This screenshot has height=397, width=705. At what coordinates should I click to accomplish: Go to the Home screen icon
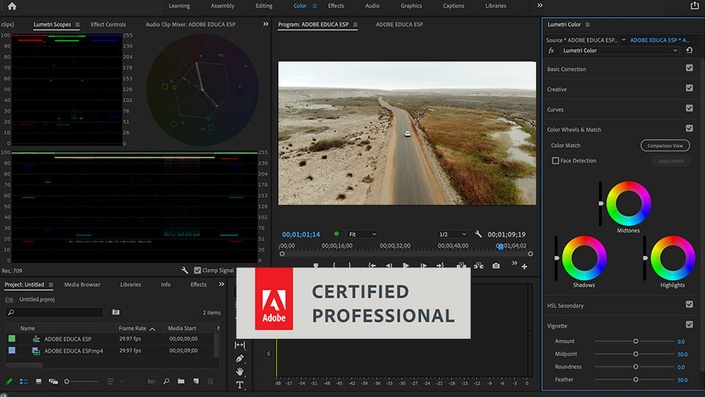(x=12, y=6)
